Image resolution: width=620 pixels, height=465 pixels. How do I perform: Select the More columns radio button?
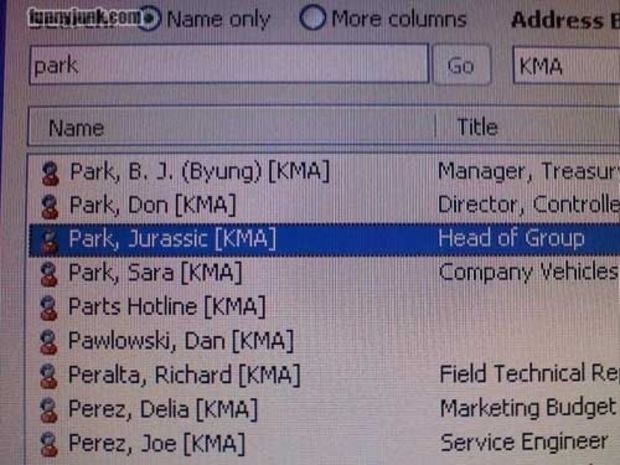(x=312, y=19)
